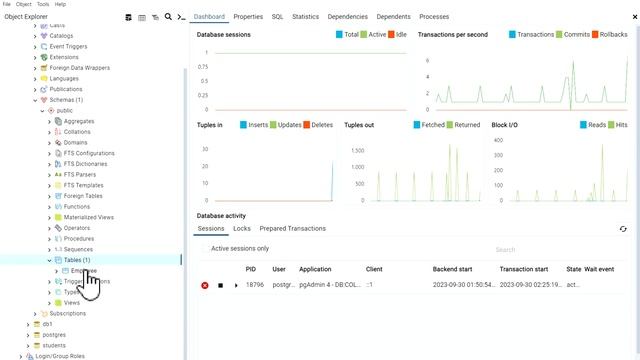
Task: Collapse the Tables (1) node
Action: point(49,260)
